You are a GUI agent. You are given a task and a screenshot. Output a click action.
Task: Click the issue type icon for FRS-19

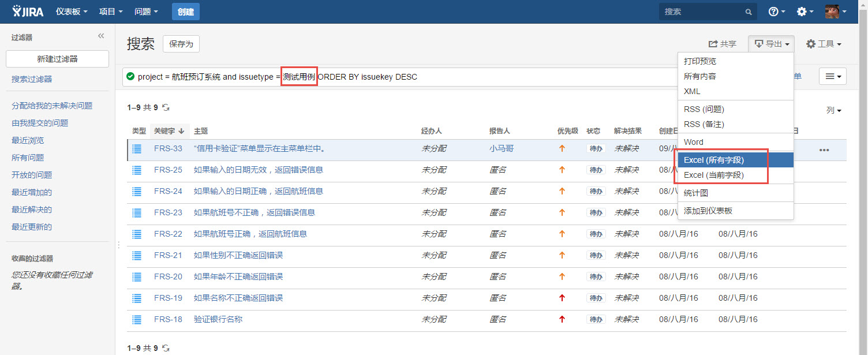pos(137,298)
